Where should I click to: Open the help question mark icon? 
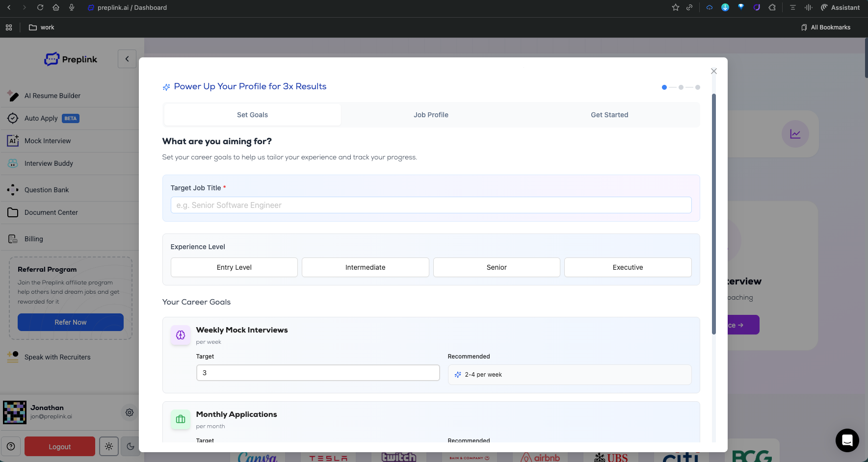11,446
